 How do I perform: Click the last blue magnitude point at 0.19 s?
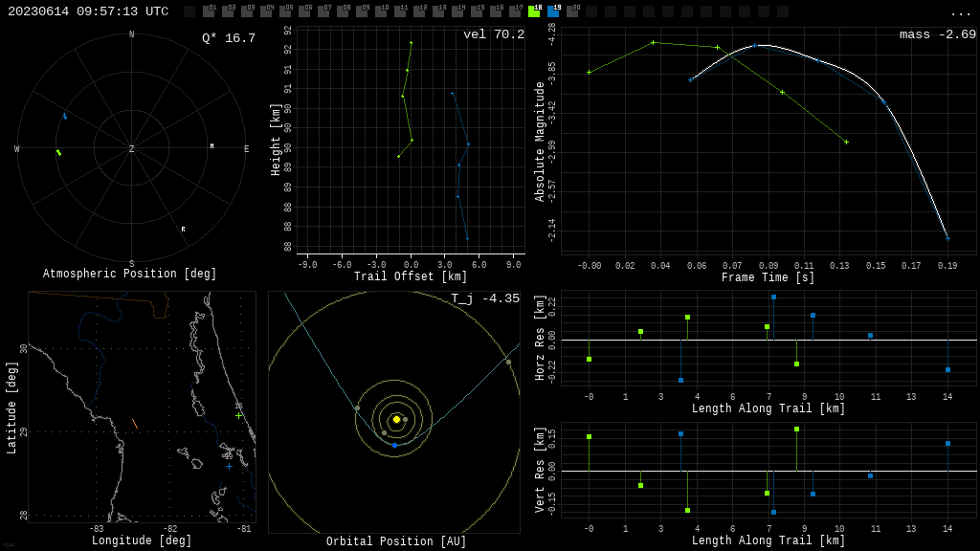[x=947, y=238]
